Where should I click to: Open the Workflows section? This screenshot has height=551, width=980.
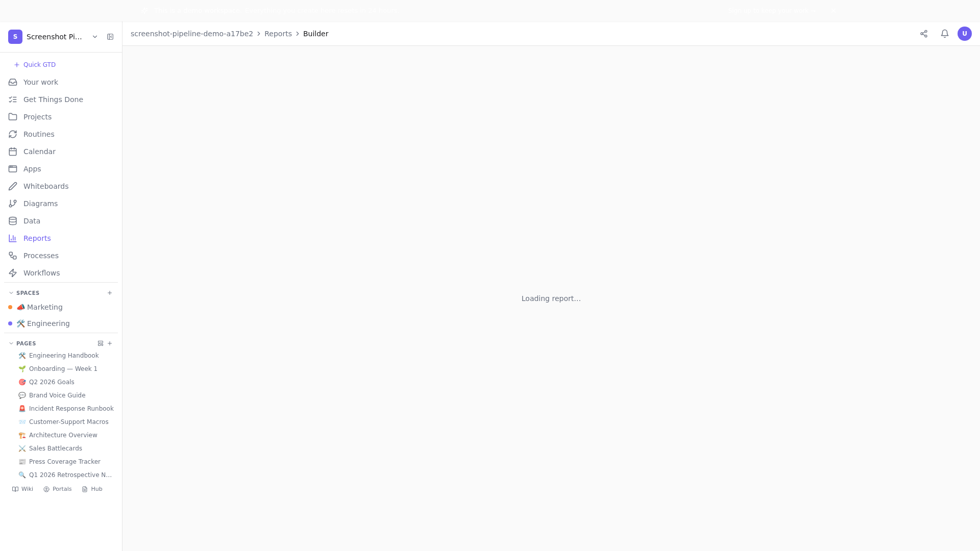[61, 273]
